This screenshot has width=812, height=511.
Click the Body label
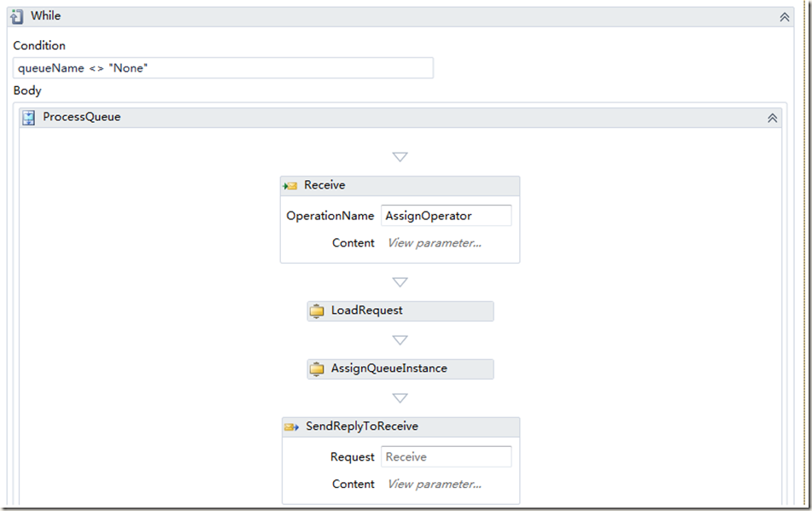(x=27, y=90)
